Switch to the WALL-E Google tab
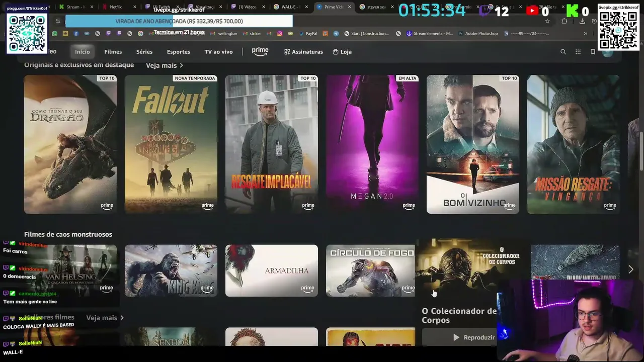Screen dimensions: 644x362 pyautogui.click(x=289, y=7)
